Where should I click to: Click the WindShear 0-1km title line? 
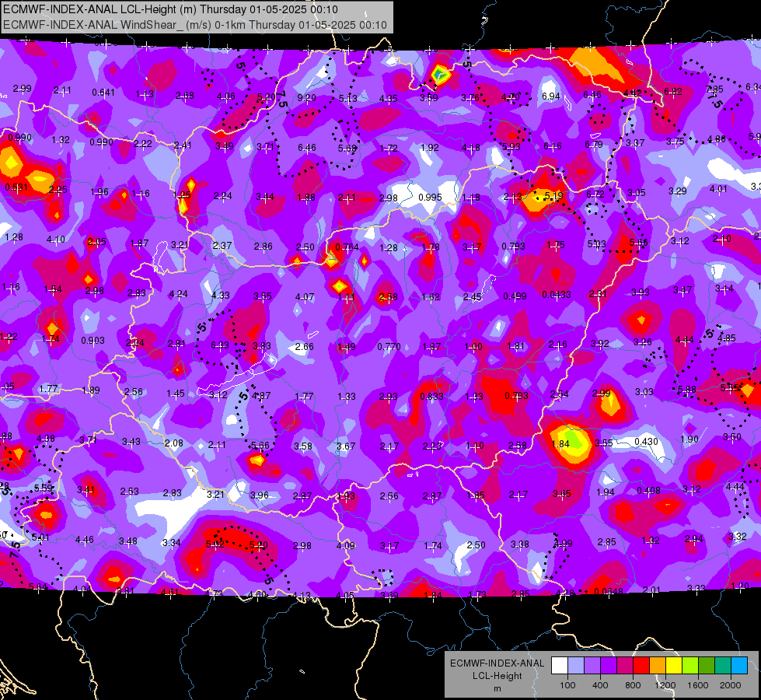194,25
